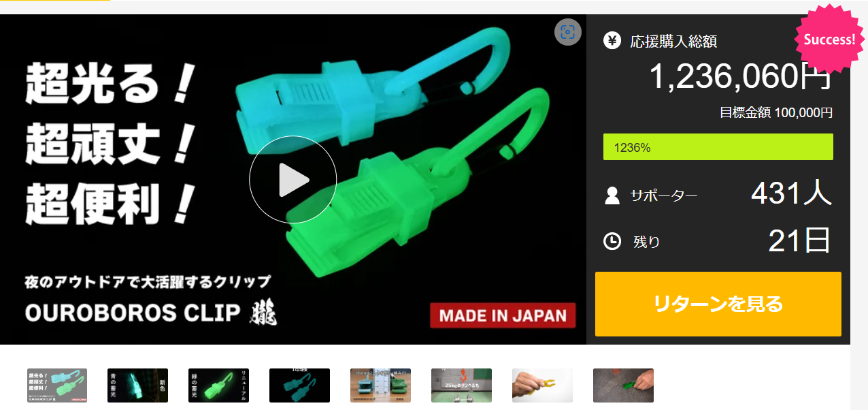Open the リターンを見る button
868x410 pixels.
(718, 304)
